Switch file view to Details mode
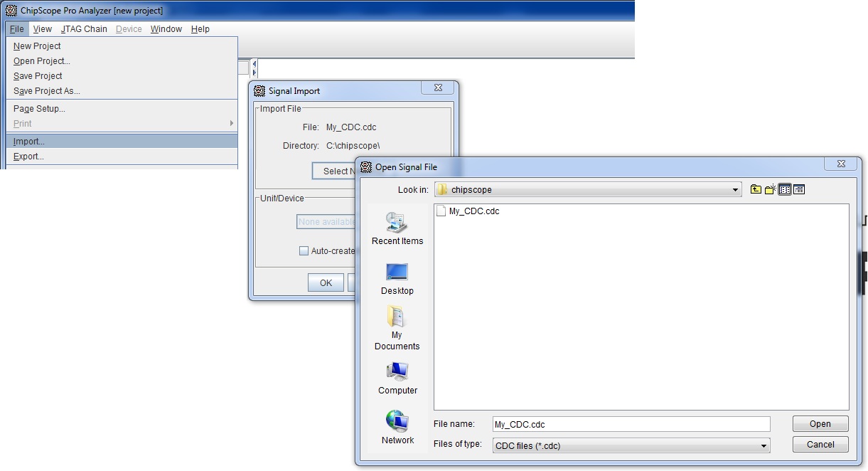868x471 pixels. [799, 189]
